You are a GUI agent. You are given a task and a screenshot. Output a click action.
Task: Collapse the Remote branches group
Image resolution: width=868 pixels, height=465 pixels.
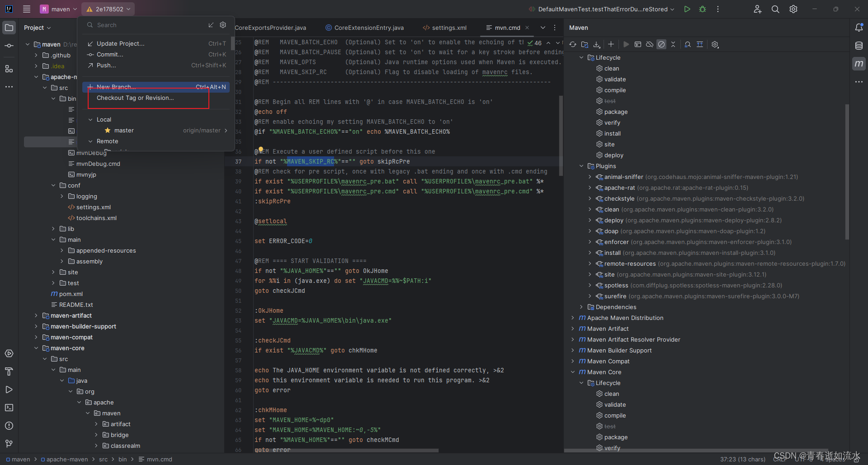(90, 141)
